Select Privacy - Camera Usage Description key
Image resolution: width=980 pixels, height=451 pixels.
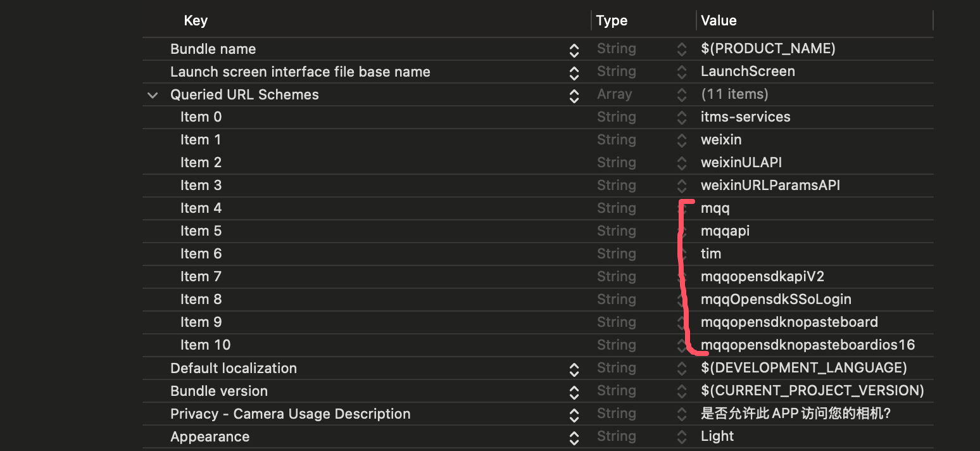pyautogui.click(x=291, y=414)
